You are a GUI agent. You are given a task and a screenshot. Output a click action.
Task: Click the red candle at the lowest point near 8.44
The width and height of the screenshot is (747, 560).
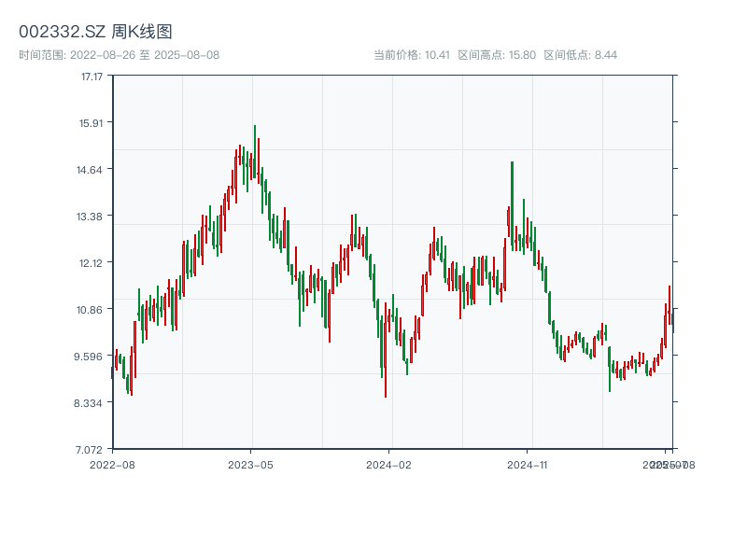click(386, 350)
